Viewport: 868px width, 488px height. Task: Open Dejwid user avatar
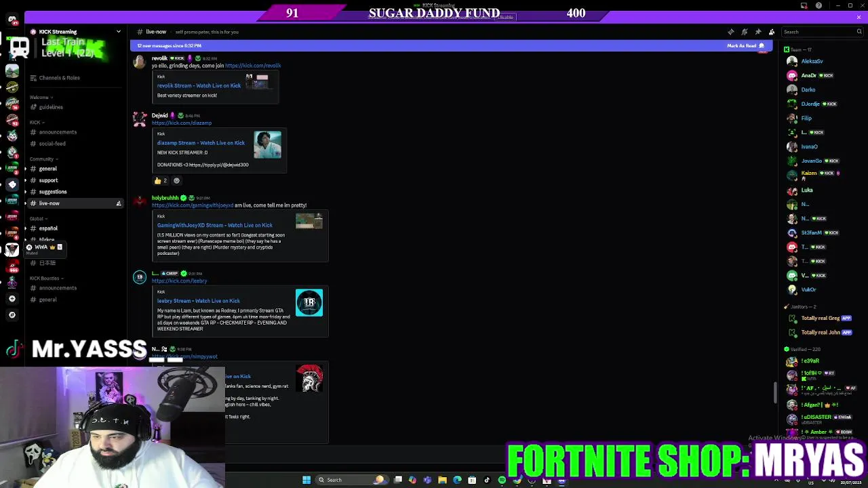139,119
